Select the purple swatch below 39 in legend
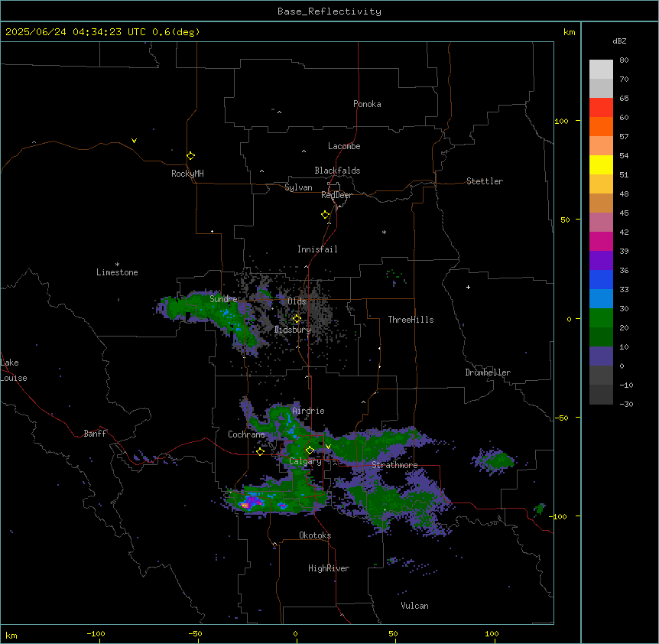 (x=601, y=260)
